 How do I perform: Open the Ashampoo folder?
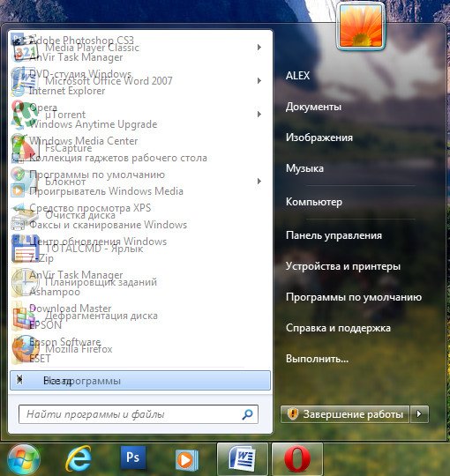pos(55,292)
